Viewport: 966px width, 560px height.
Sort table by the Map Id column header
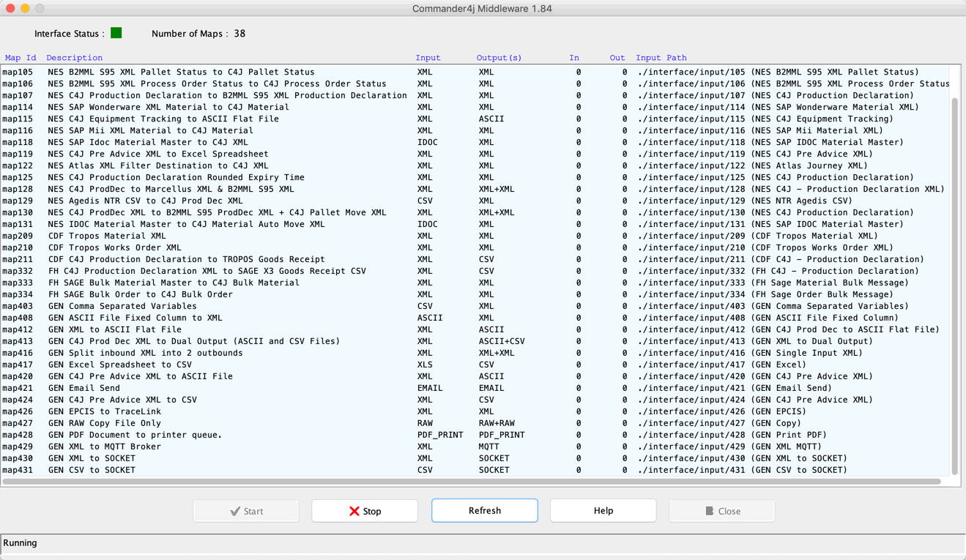point(20,57)
